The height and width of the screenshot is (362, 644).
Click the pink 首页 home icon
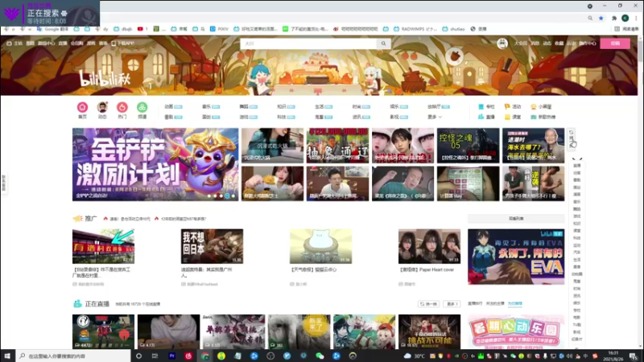click(x=82, y=108)
